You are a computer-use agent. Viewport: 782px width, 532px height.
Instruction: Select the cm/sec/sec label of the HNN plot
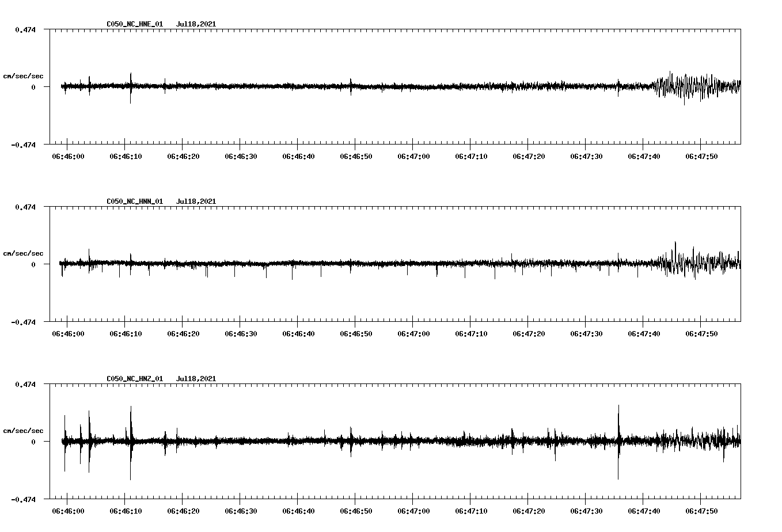[23, 253]
